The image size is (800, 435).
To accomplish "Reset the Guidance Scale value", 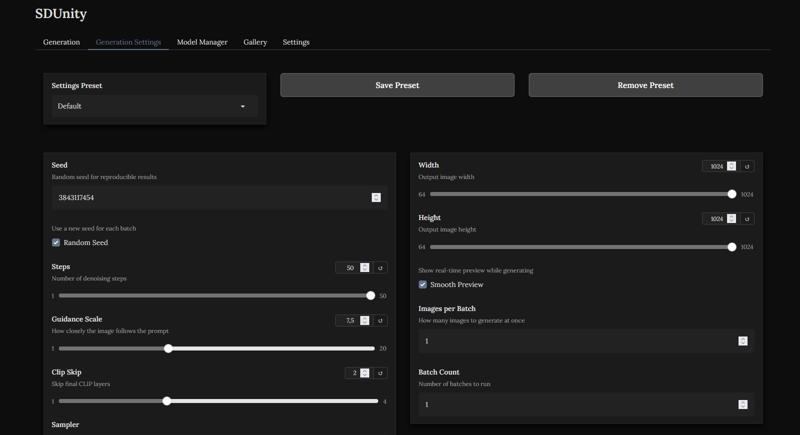I will [x=380, y=320].
